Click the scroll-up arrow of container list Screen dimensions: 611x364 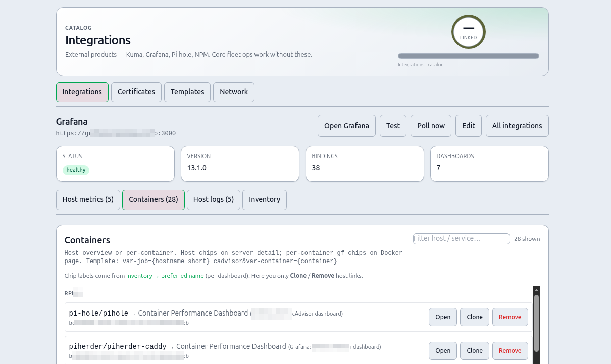(536, 290)
